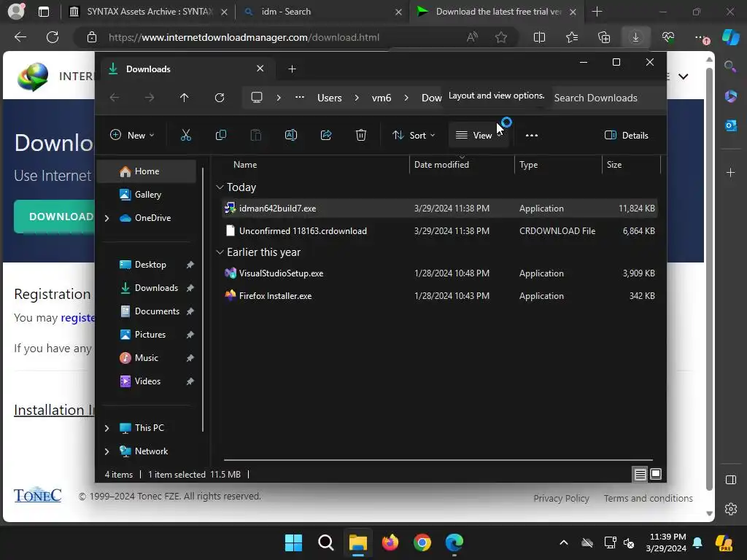Sort by Date modified column header

(461, 165)
